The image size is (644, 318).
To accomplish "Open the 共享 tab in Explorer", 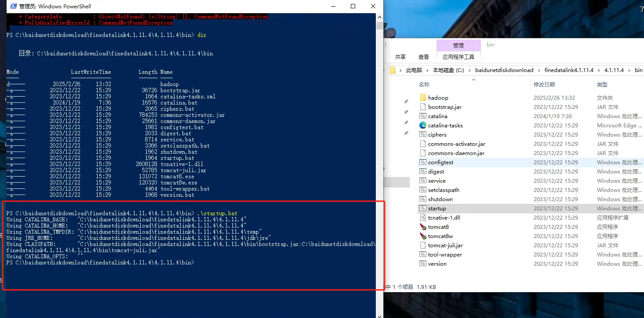I will pyautogui.click(x=400, y=57).
